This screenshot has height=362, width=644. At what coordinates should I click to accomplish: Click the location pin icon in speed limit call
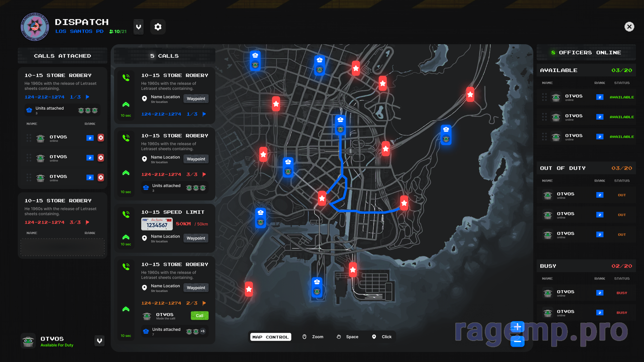(x=145, y=238)
